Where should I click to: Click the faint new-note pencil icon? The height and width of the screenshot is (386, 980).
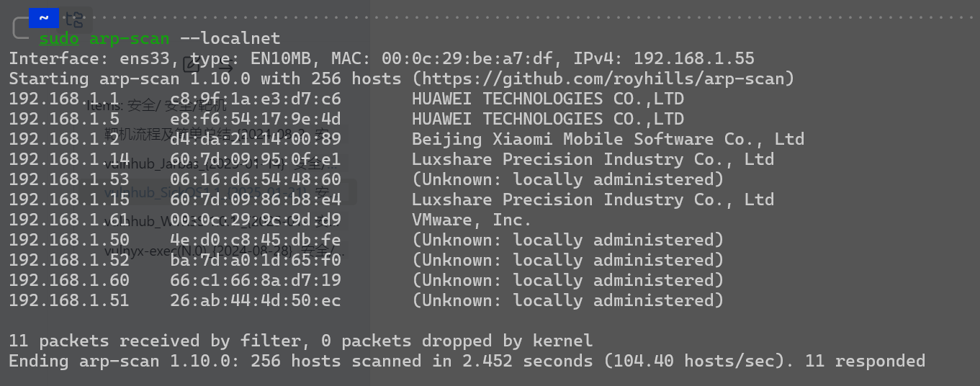pos(192,65)
